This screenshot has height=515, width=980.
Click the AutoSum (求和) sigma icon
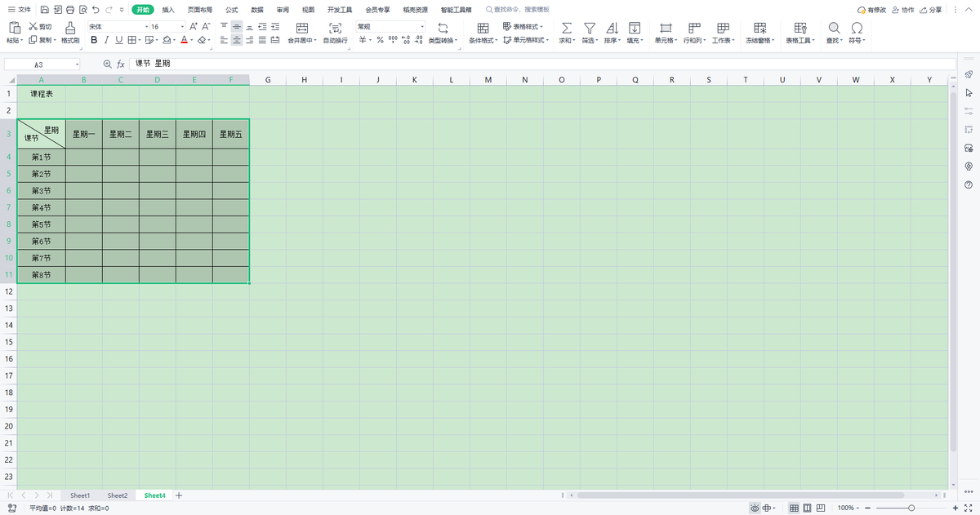567,28
